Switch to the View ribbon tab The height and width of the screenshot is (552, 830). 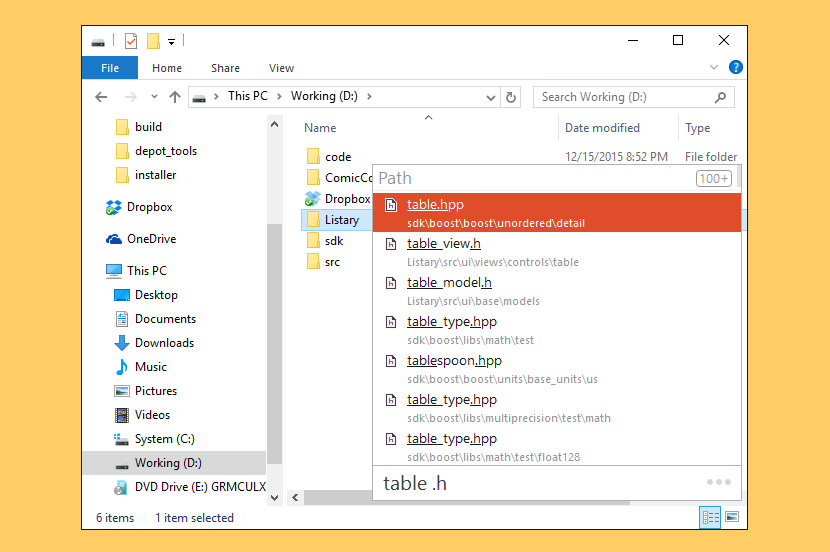pyautogui.click(x=281, y=68)
